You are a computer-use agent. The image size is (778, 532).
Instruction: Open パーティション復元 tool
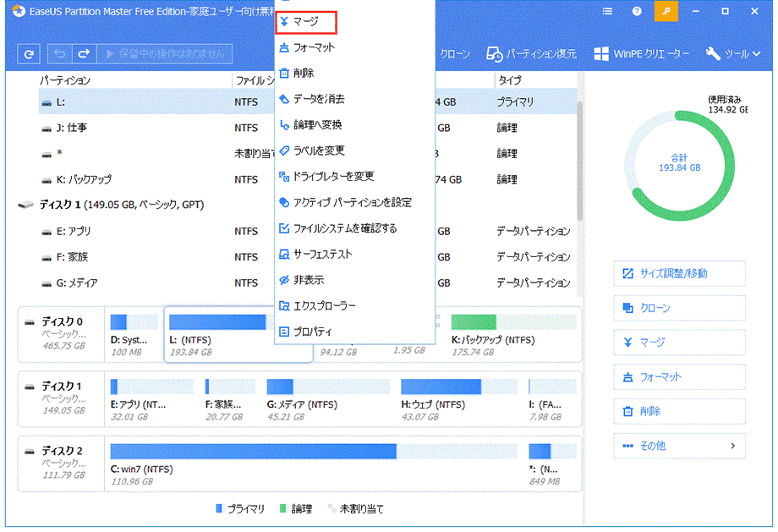pos(531,53)
